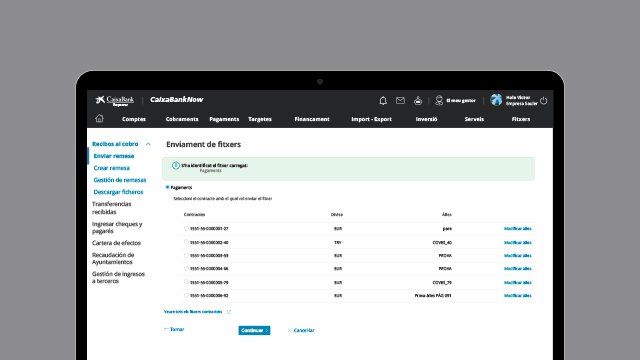
Task: Select the contract ending in 002-40
Action: pos(186,242)
